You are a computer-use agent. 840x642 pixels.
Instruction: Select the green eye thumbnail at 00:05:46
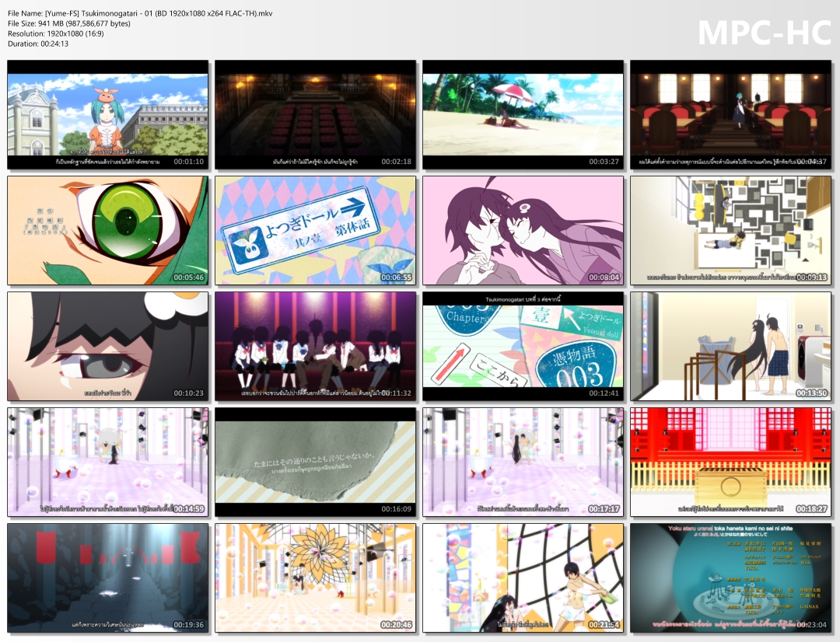107,230
